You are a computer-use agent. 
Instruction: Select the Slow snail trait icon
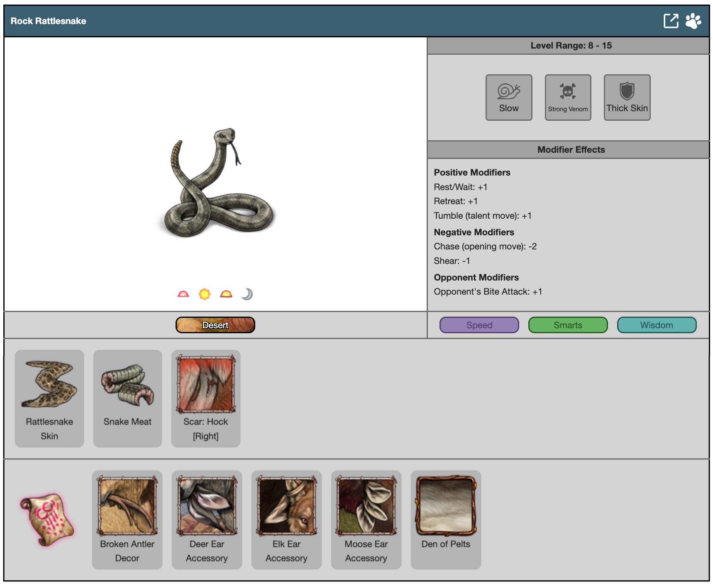pos(509,98)
